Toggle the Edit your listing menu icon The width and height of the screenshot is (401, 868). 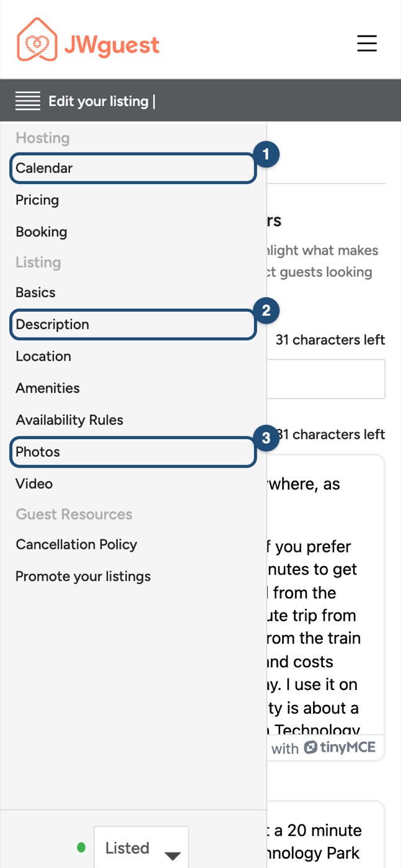coord(28,101)
